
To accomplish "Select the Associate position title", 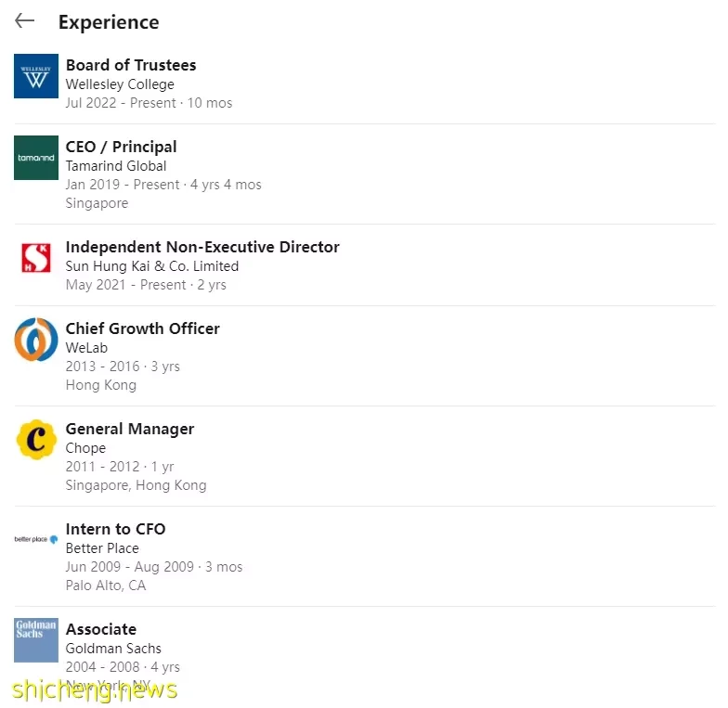I will (101, 629).
